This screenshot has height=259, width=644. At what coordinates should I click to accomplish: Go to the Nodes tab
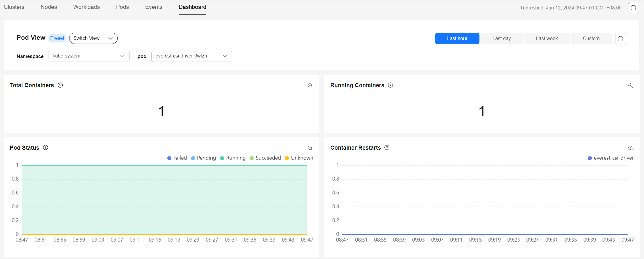click(x=49, y=7)
